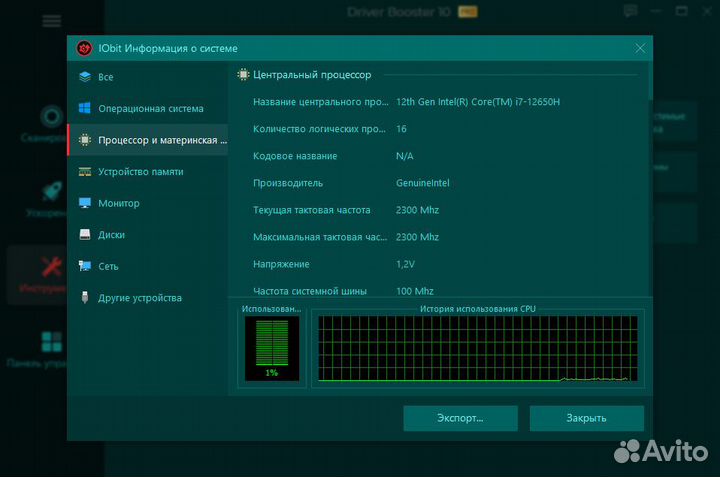
Task: Click the red tools icon in Driver Booster
Action: 51,267
